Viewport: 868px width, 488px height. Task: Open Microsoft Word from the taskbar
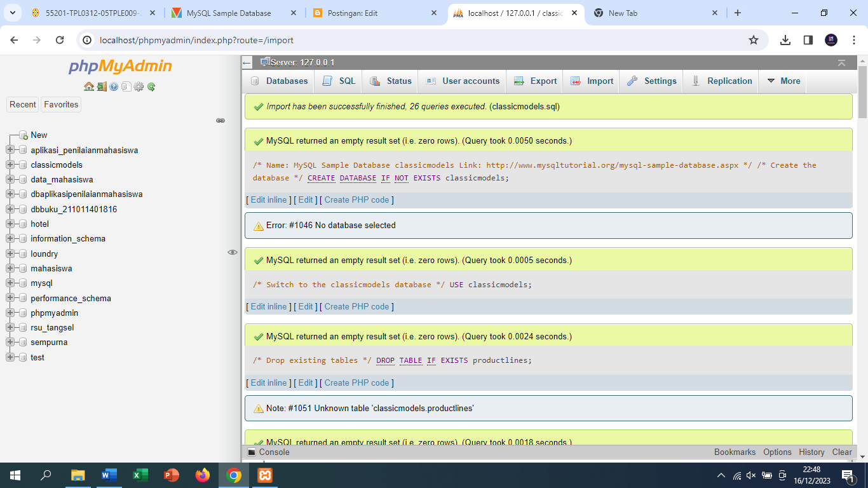point(109,475)
